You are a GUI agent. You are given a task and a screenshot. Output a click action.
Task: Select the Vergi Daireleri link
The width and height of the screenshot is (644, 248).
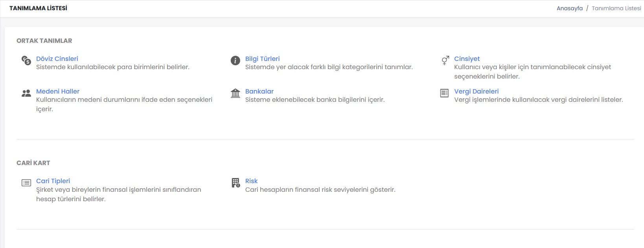pyautogui.click(x=476, y=91)
